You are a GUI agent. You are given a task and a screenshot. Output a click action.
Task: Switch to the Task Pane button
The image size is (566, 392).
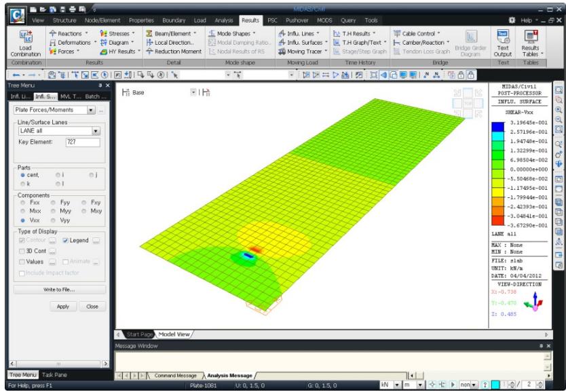(54, 374)
